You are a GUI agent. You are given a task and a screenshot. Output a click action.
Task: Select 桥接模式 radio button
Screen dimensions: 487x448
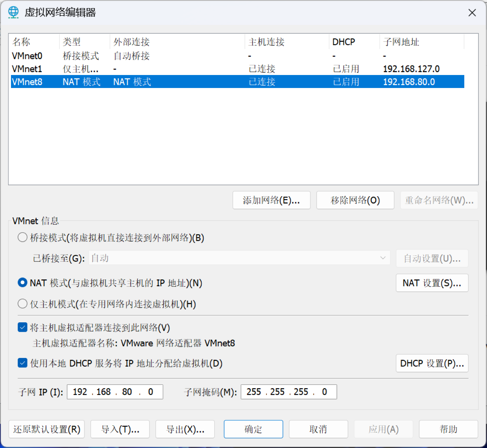[x=22, y=238]
